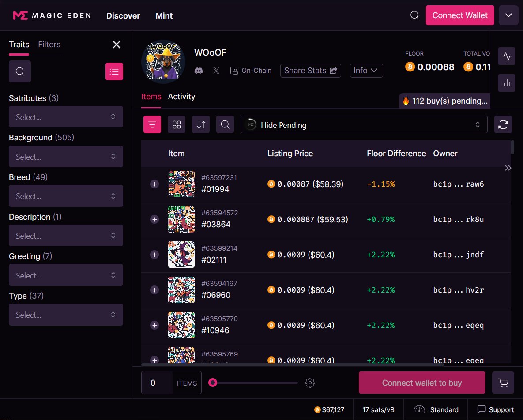Switch to the Traits tab
This screenshot has height=420, width=523.
19,45
